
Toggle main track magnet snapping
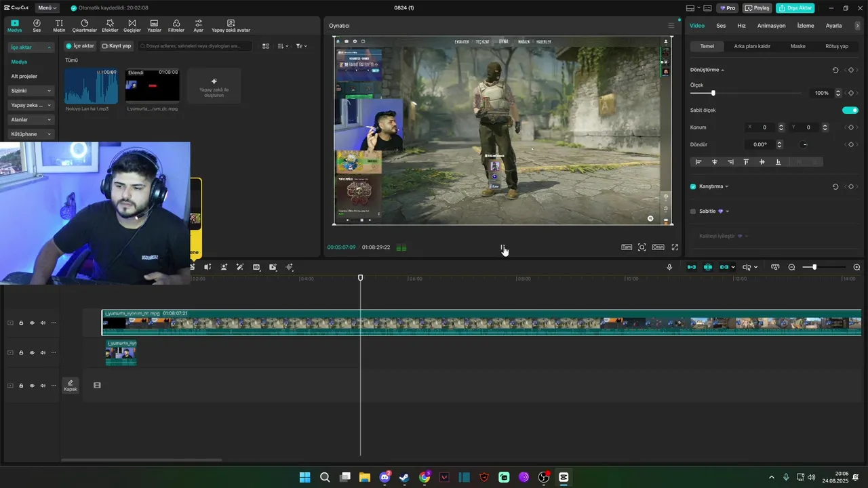[692, 267]
